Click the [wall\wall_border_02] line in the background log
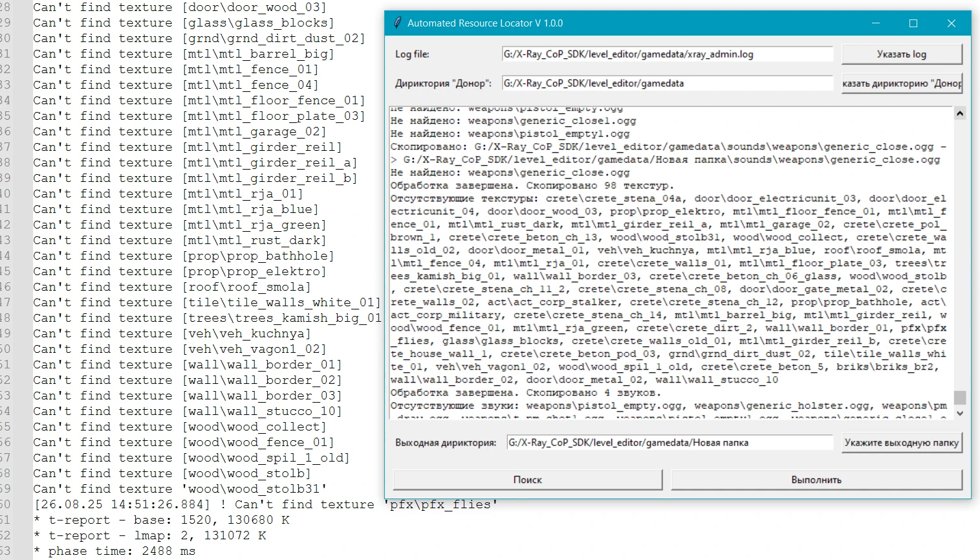Screen dimensions: 980x560 (x=188, y=381)
